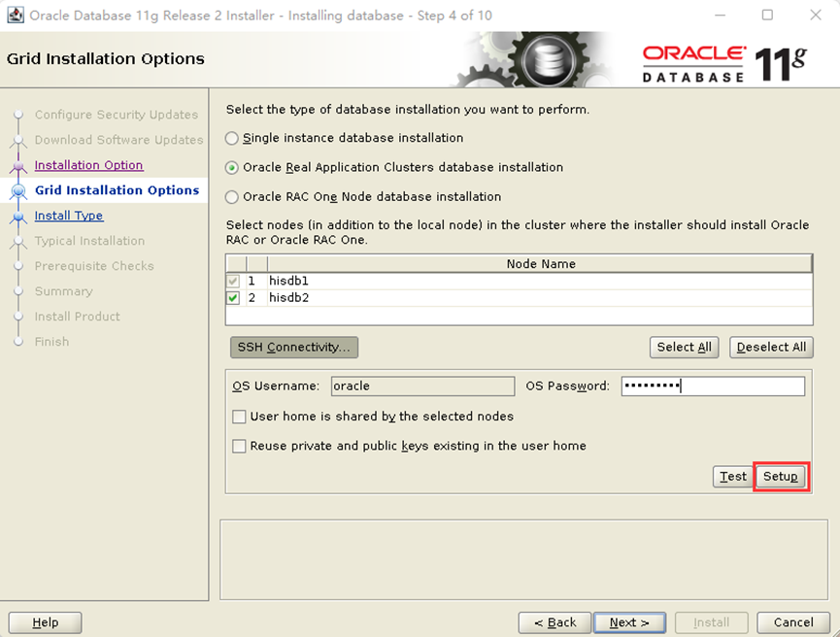Go Back to previous step

(555, 622)
